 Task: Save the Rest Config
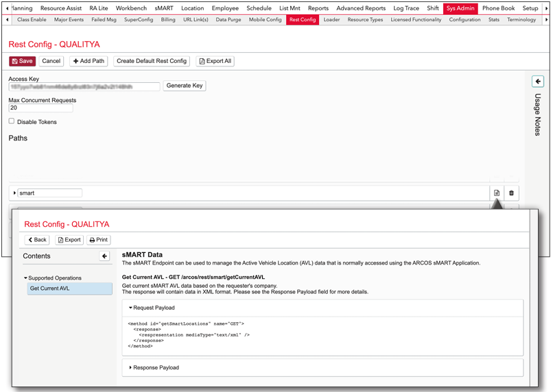[22, 61]
